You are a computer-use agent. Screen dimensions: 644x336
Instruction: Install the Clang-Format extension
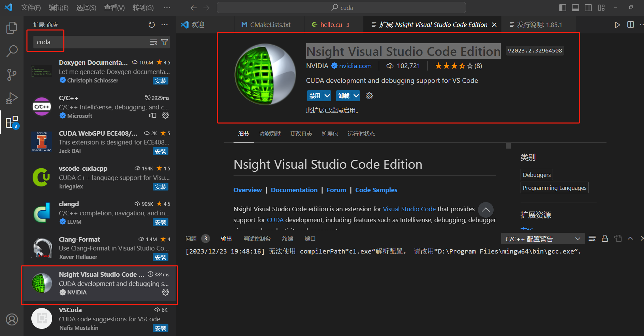[x=161, y=257]
